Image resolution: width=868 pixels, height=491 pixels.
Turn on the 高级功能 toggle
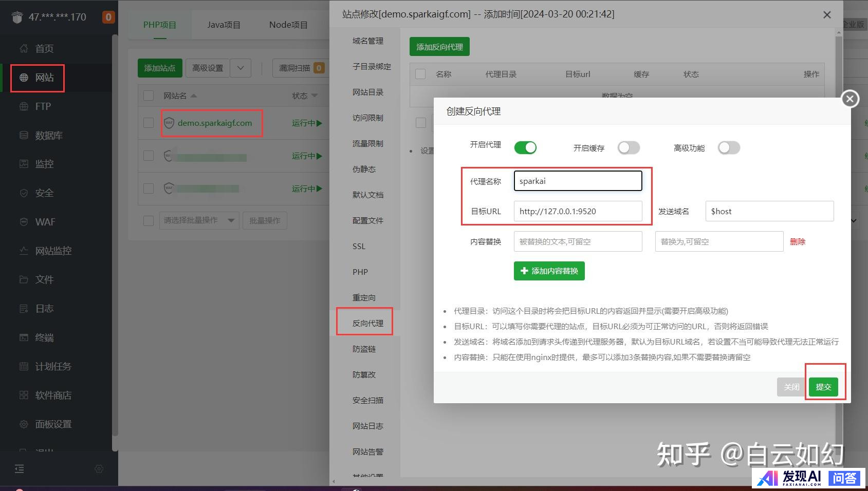(729, 148)
